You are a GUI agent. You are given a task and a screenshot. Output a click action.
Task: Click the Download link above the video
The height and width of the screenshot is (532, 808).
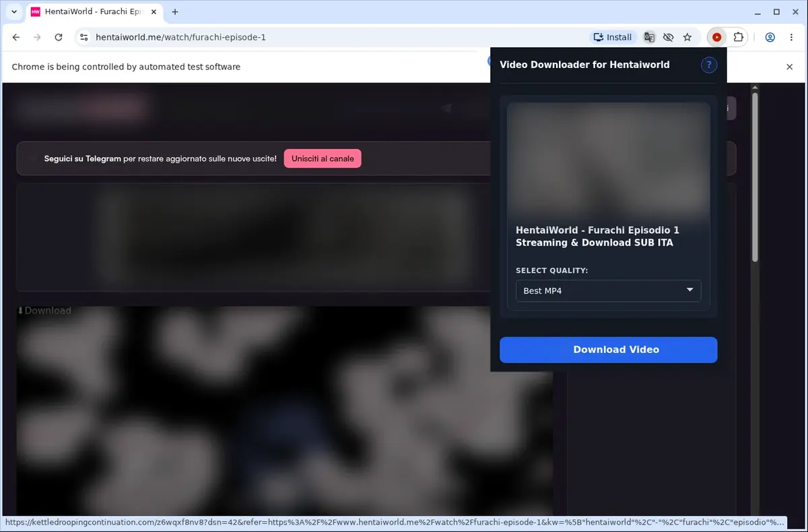pos(44,310)
